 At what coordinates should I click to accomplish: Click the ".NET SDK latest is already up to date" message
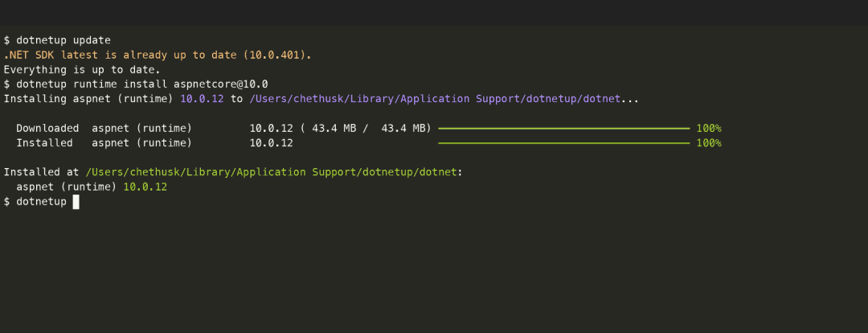click(158, 55)
